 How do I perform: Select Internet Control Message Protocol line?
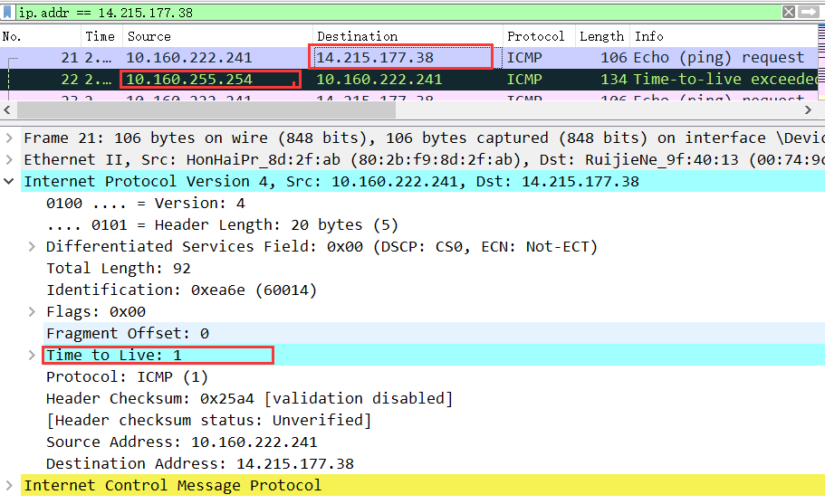pos(423,485)
